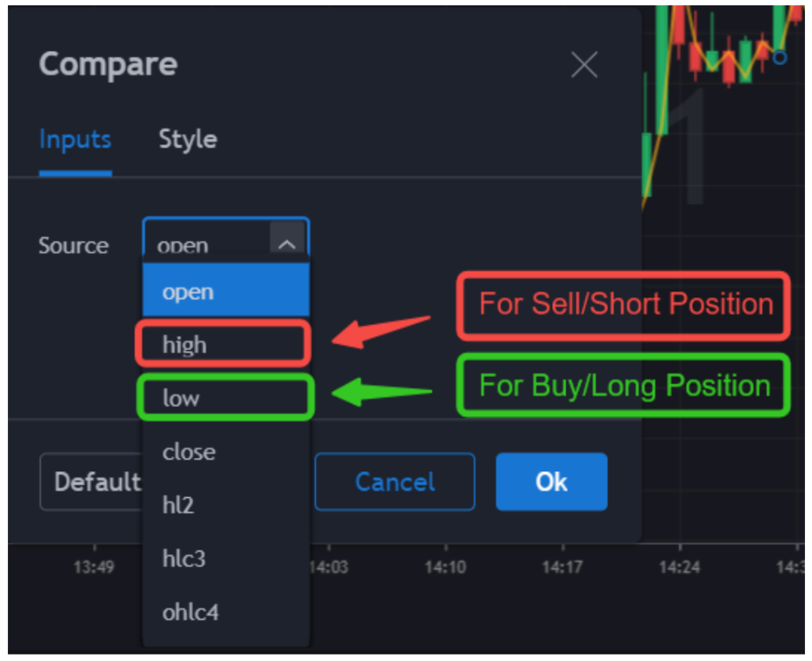The height and width of the screenshot is (661, 812).
Task: Click the 14:17 time axis label
Action: tap(562, 567)
